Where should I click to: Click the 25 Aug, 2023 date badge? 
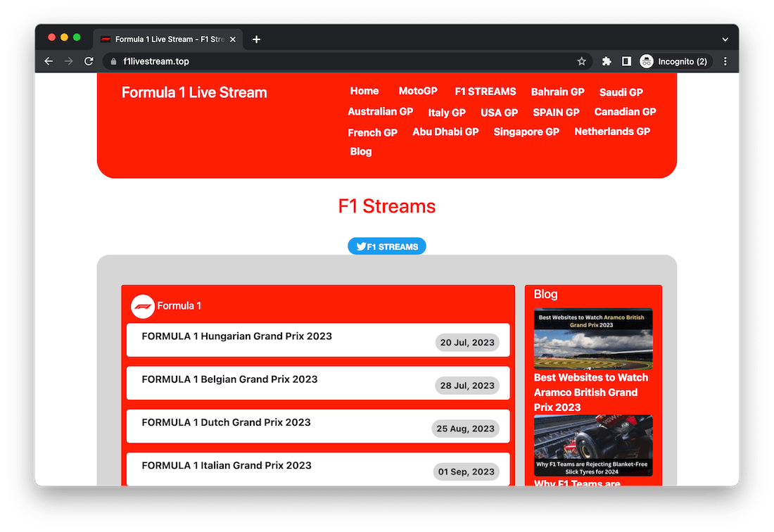466,429
